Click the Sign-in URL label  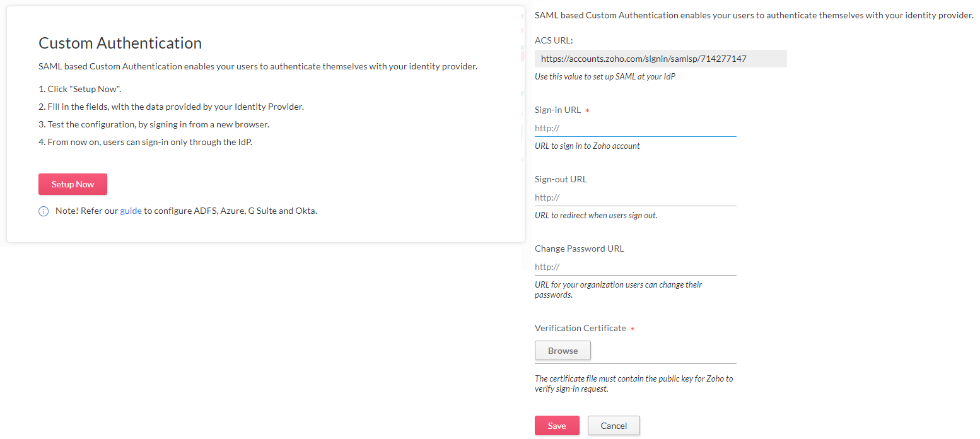click(x=558, y=110)
